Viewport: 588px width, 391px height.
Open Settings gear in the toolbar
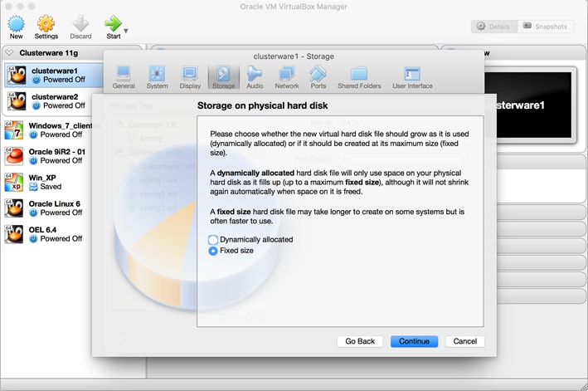[x=46, y=23]
